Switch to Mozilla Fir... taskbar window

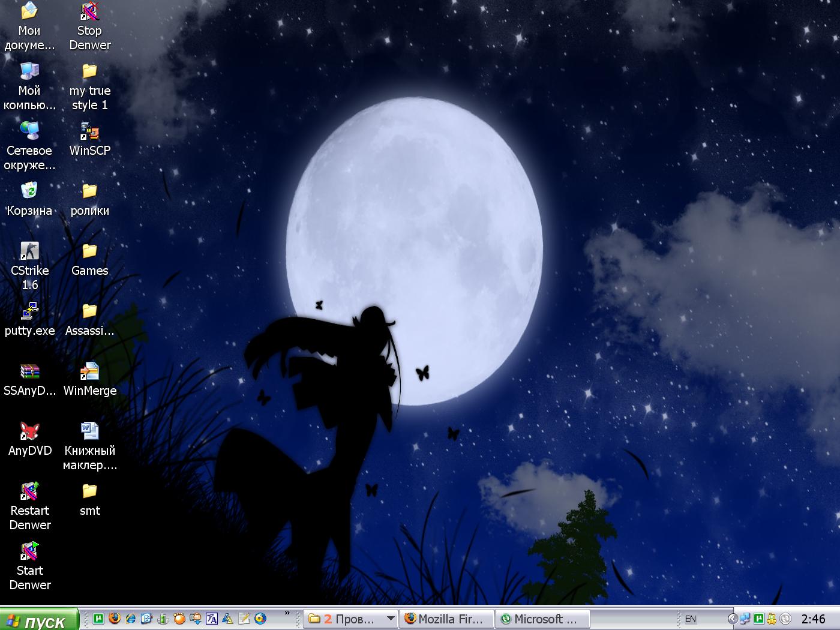click(x=447, y=619)
